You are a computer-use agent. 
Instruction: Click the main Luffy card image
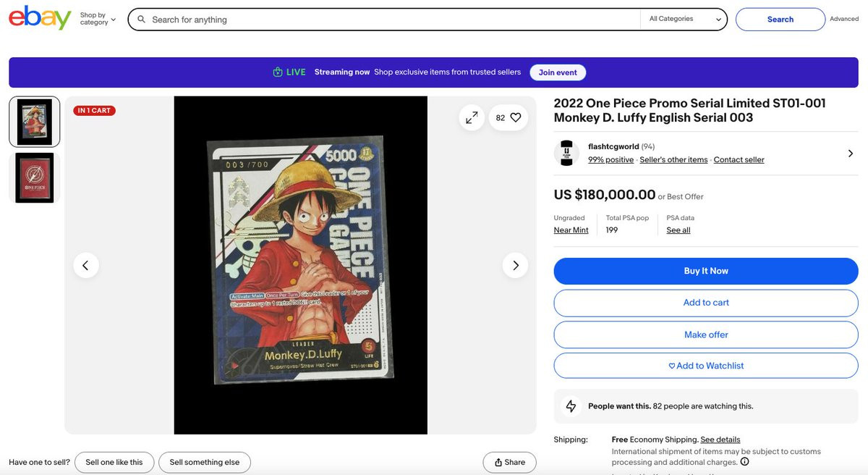301,265
